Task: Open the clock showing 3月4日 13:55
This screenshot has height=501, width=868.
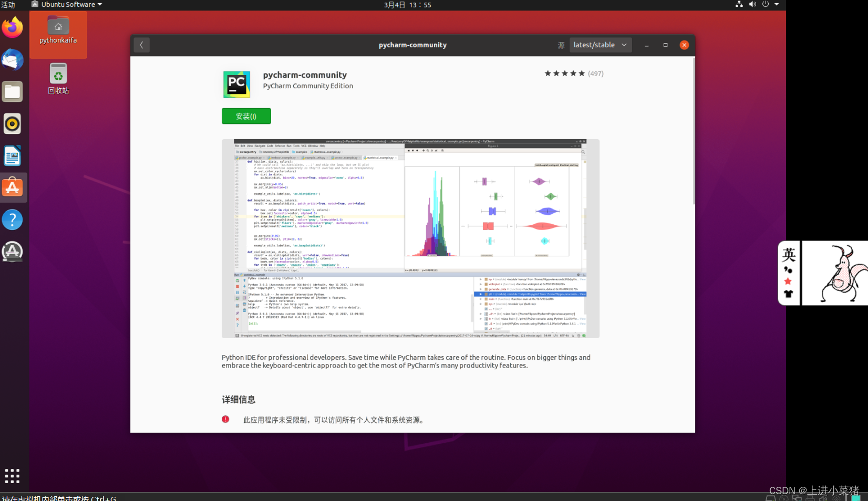Action: [407, 5]
